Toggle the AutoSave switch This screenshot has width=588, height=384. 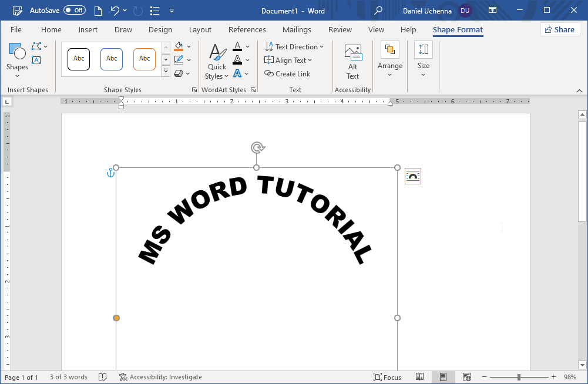[x=74, y=11]
